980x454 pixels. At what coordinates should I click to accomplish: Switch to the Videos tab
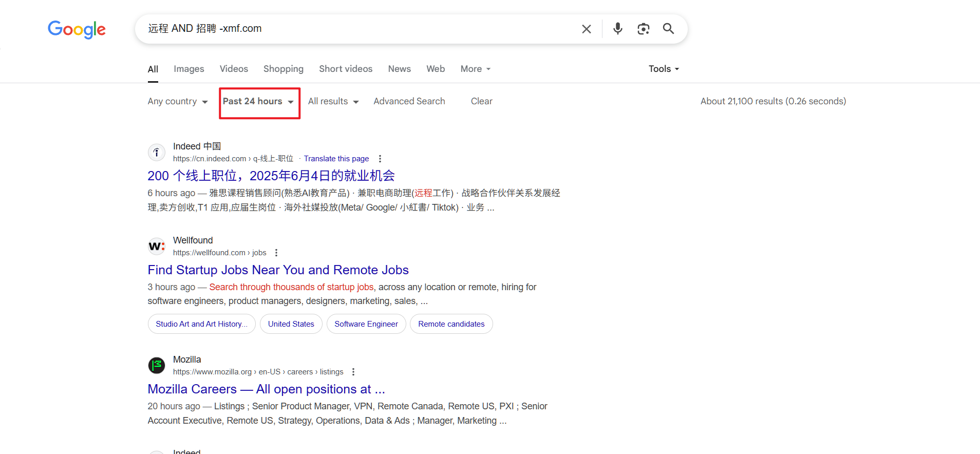[x=234, y=69]
